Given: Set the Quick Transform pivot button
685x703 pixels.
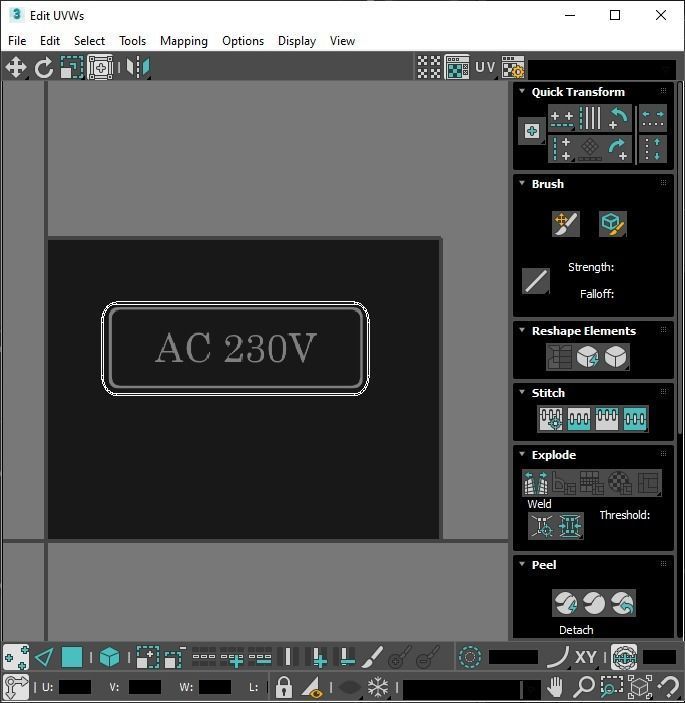Looking at the screenshot, I should pyautogui.click(x=532, y=131).
